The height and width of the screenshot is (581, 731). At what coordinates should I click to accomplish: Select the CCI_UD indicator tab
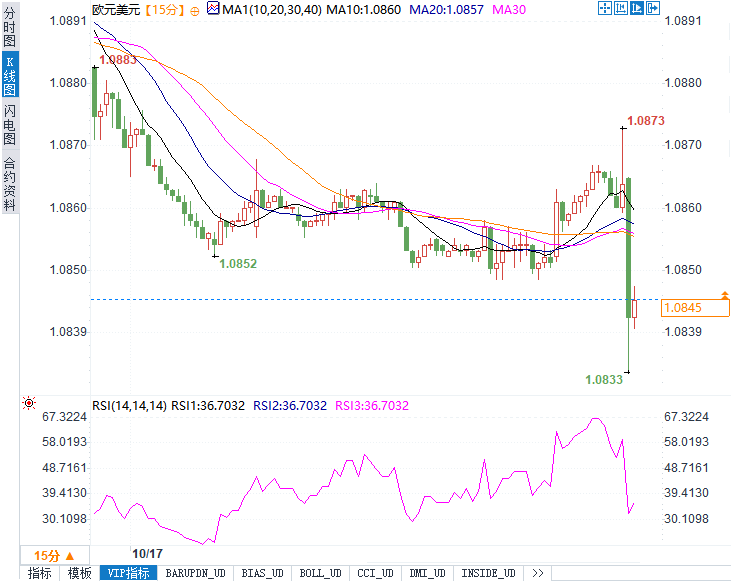point(375,573)
